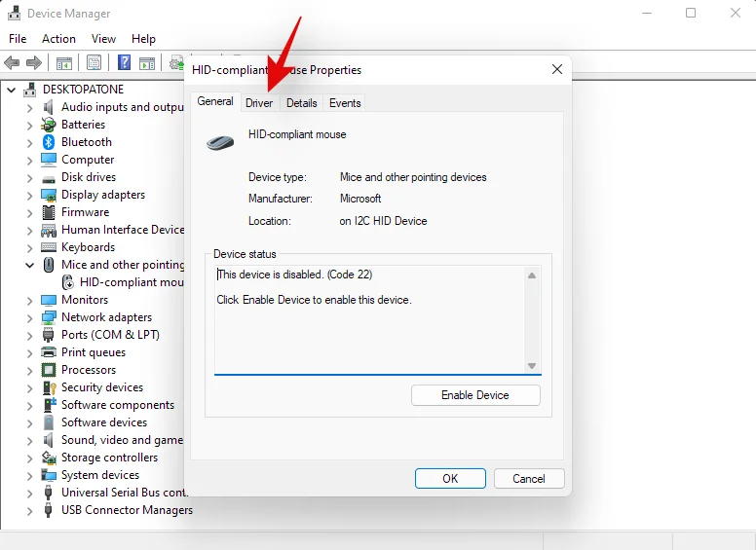The height and width of the screenshot is (550, 756).
Task: Click the USB Connector Managers plug icon
Action: coord(48,510)
